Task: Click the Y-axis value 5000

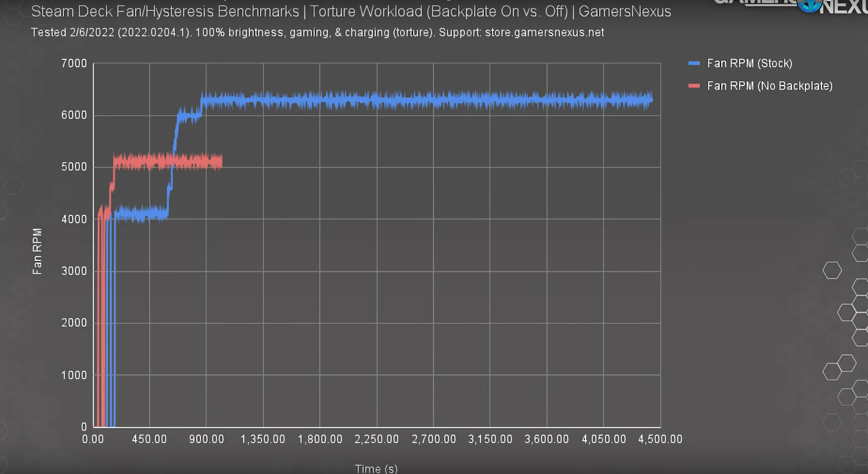Action: click(x=74, y=167)
